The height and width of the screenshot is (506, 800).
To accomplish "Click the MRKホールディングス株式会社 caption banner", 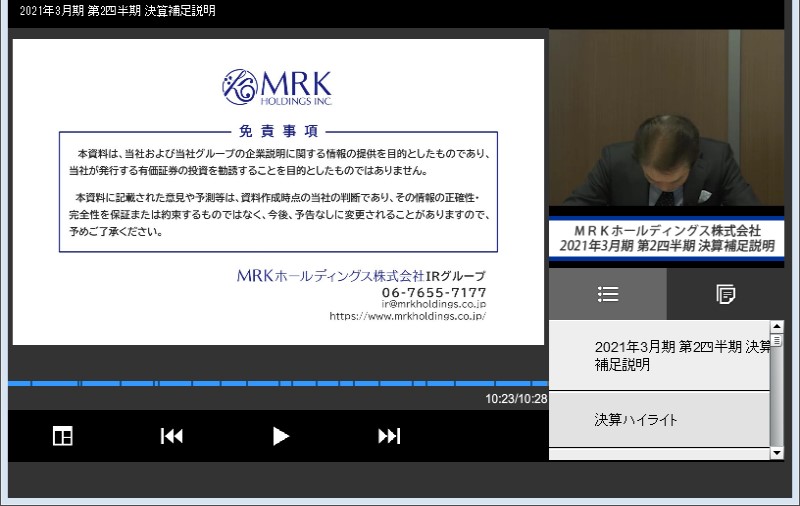I will tap(666, 238).
